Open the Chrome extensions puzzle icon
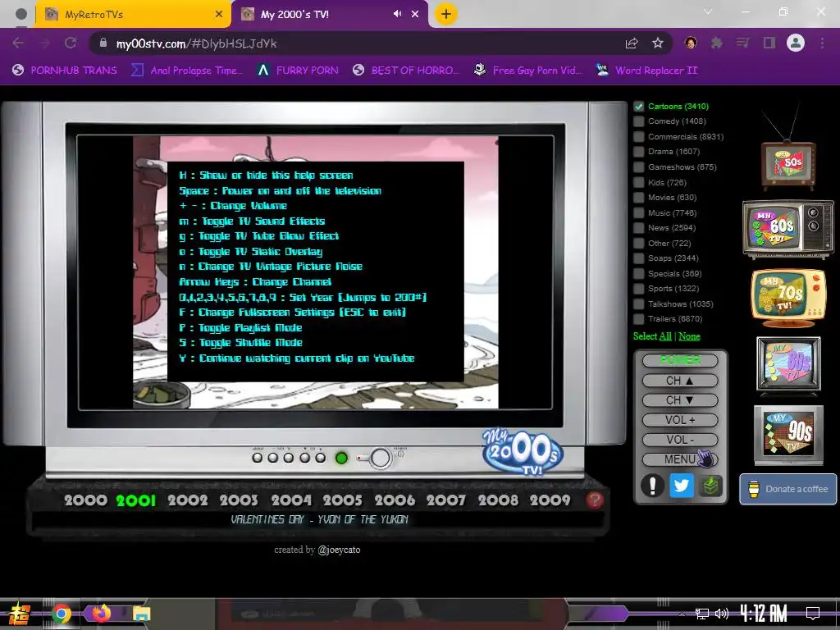The width and height of the screenshot is (840, 630). (x=716, y=43)
